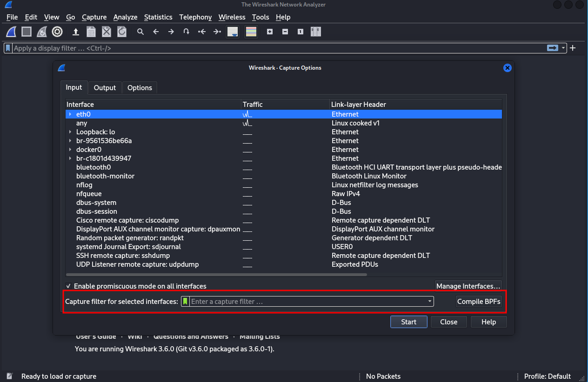Viewport: 588px width, 382px height.
Task: Open the File menu
Action: [12, 17]
